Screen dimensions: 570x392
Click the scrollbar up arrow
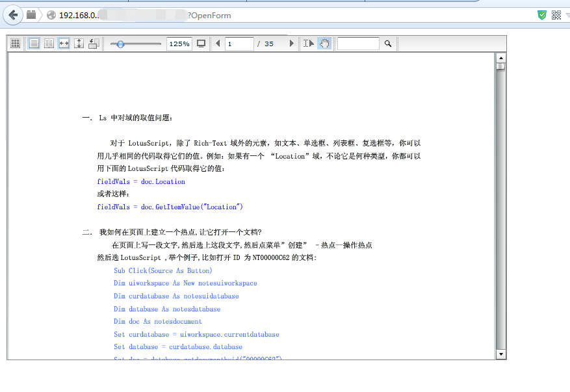tap(500, 58)
